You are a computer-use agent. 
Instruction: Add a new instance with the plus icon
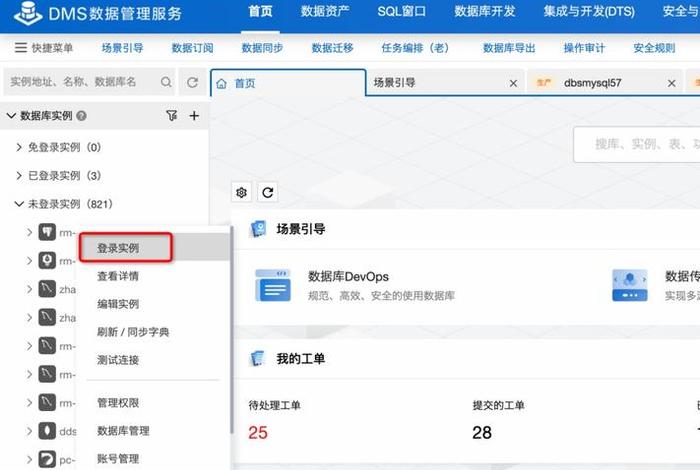pos(194,116)
